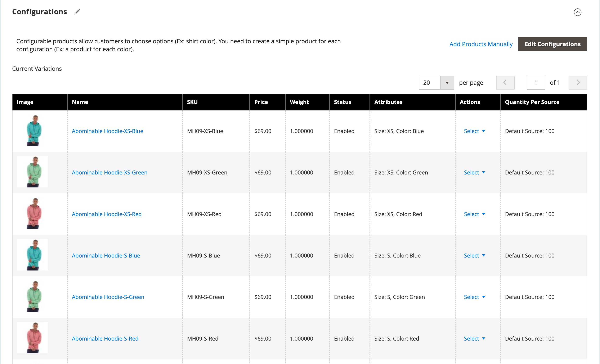Click the S-Red hoodie thumbnail image
Image resolution: width=600 pixels, height=364 pixels.
(33, 338)
